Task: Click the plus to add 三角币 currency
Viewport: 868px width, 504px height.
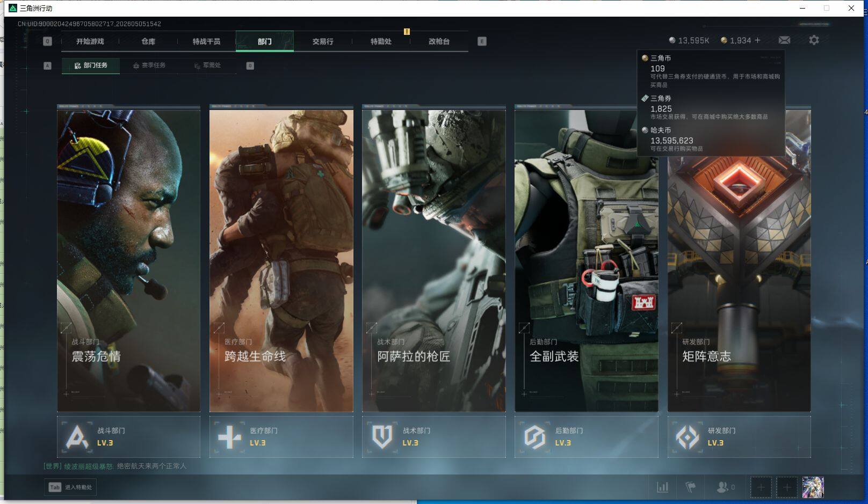Action: tap(757, 40)
